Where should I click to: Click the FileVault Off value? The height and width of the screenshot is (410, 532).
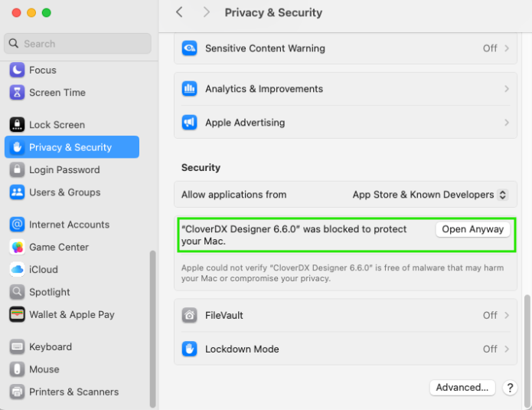pyautogui.click(x=490, y=315)
